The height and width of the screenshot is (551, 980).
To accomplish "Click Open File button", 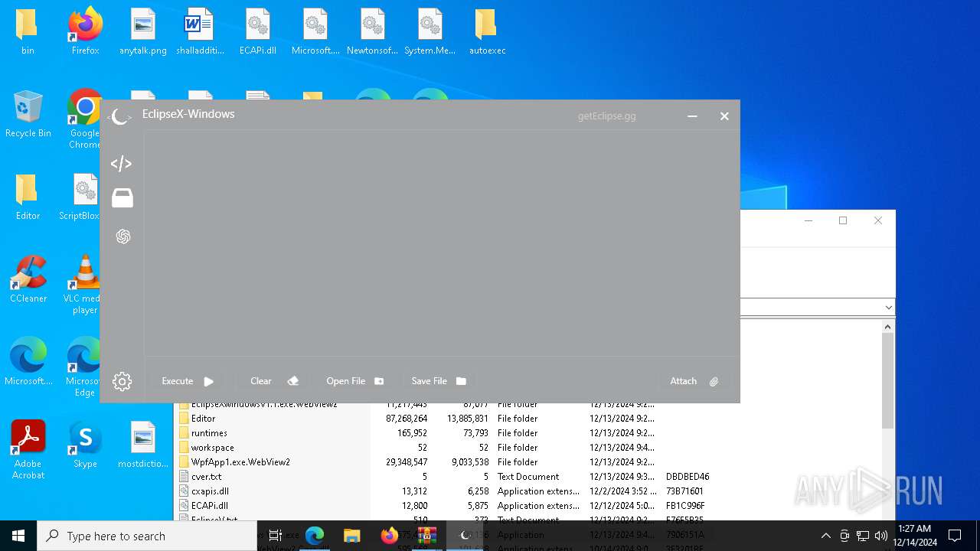I will tap(355, 381).
